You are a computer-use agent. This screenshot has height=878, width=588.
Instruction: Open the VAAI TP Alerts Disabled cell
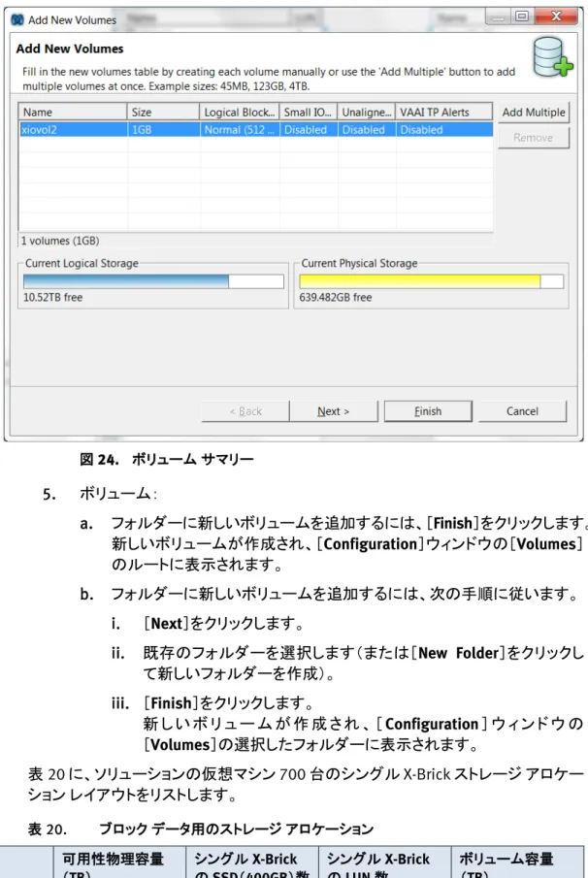(444, 129)
